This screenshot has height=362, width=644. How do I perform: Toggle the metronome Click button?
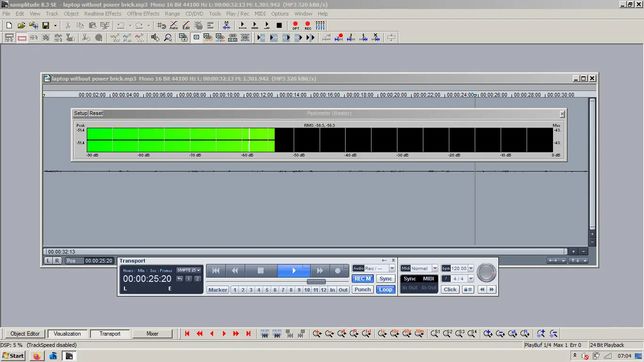pos(450,289)
